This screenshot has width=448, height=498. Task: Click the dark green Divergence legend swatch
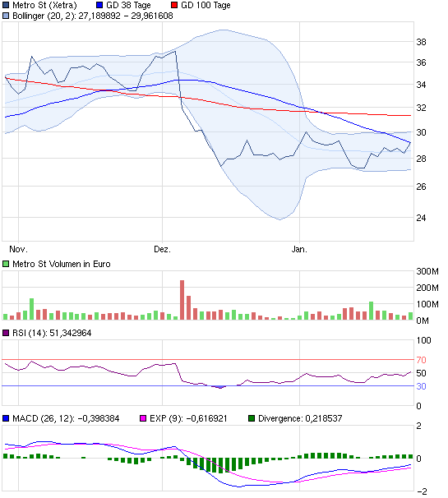click(252, 418)
